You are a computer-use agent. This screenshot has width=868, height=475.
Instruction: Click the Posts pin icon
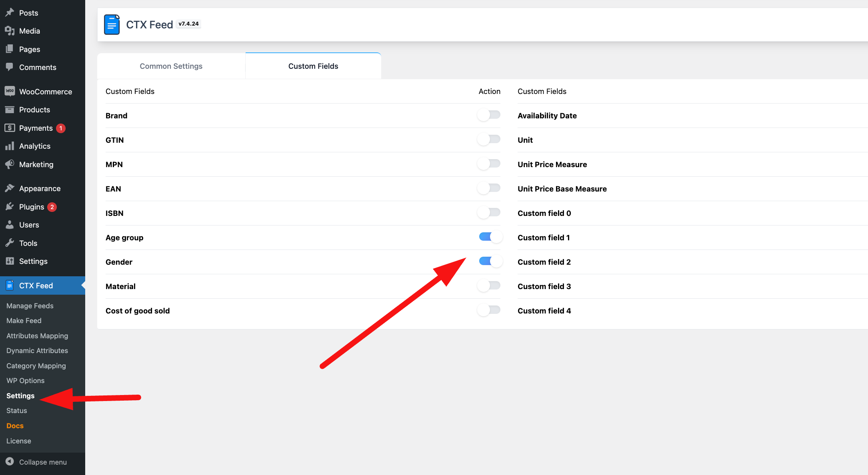pos(10,13)
